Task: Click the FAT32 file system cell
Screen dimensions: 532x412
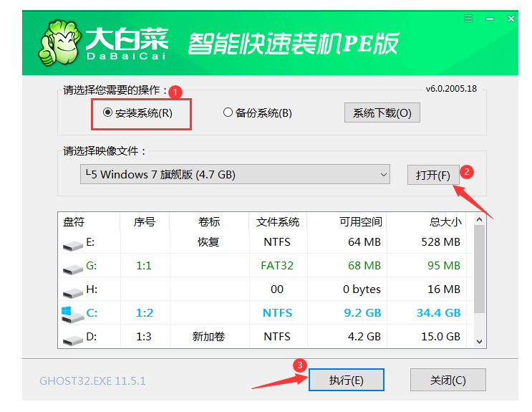Action: pos(277,266)
